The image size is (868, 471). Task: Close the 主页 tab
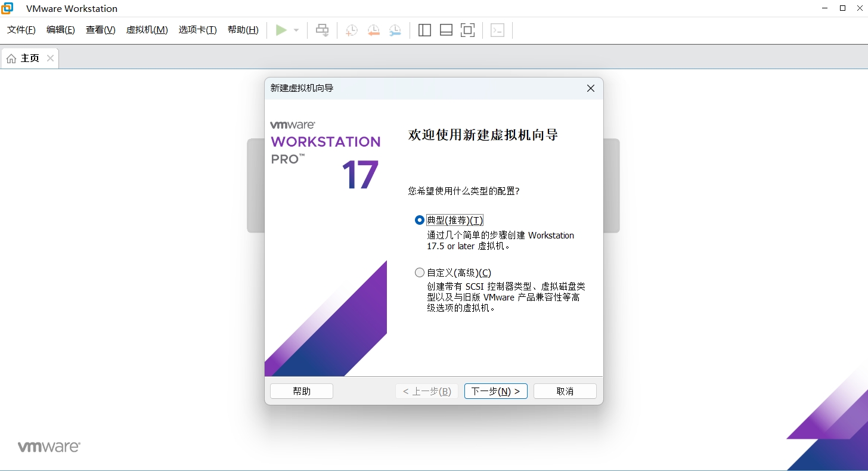(50, 58)
